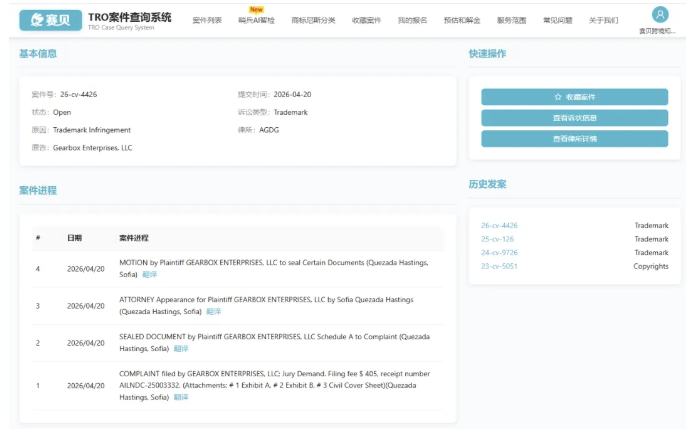Image resolution: width=688 pixels, height=434 pixels.
Task: Go to 服务范围 nav item
Action: pyautogui.click(x=512, y=20)
